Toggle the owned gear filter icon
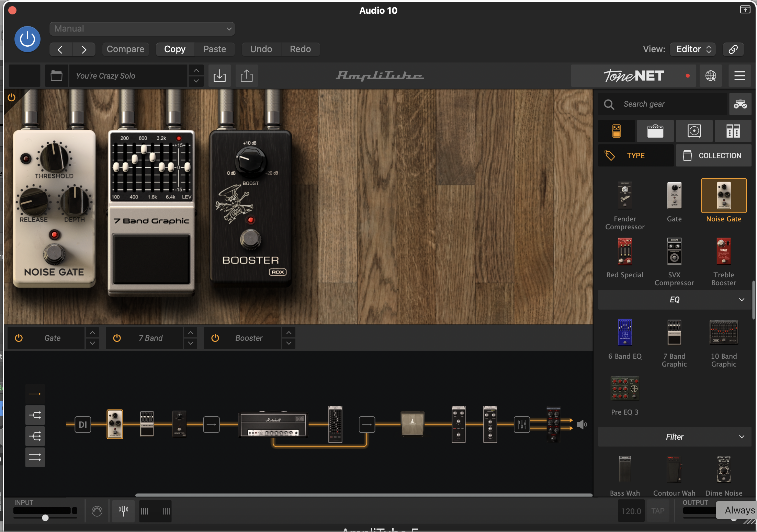Screen dimensions: 757x532 (x=740, y=104)
